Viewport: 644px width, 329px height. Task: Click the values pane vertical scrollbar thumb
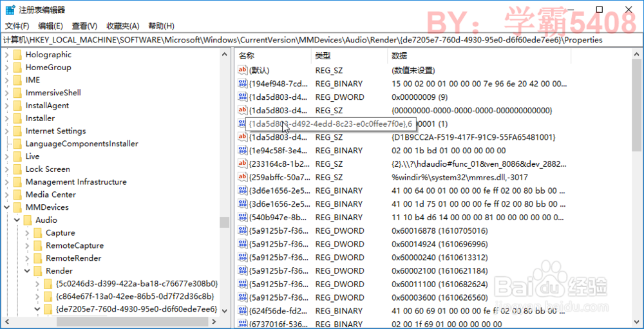[637, 105]
